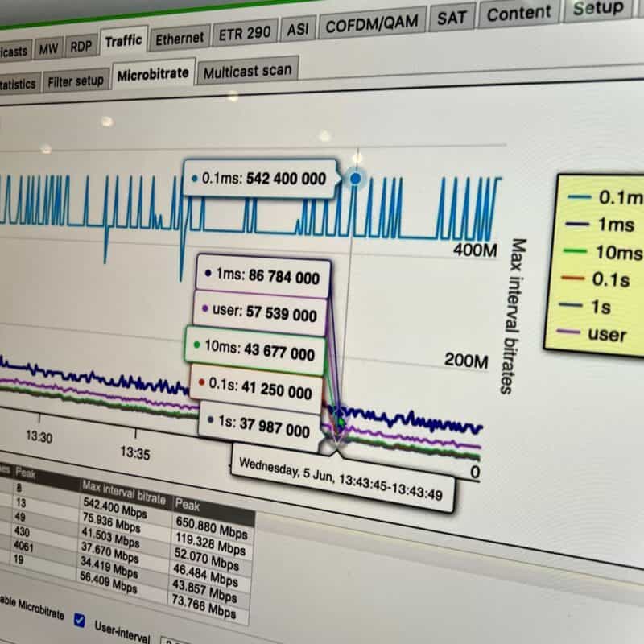Toggle user series in legend
Screen dimensions: 644x644
[x=592, y=333]
